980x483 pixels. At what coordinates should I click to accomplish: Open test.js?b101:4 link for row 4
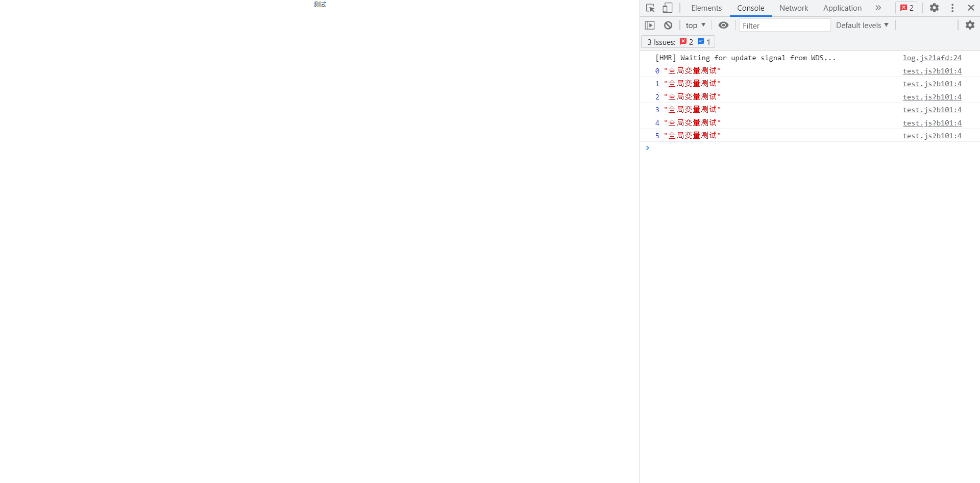point(932,123)
